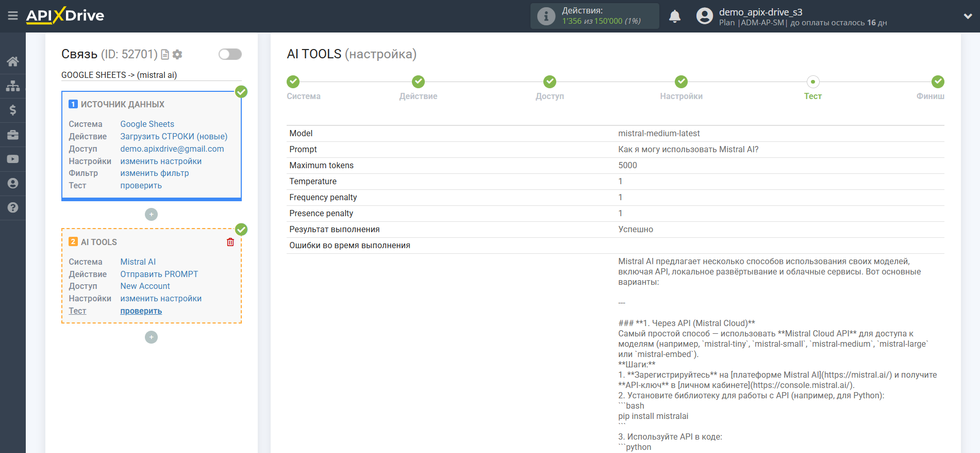Click Загрузить СТРОКИ (новые) link
The height and width of the screenshot is (453, 980).
pos(174,136)
